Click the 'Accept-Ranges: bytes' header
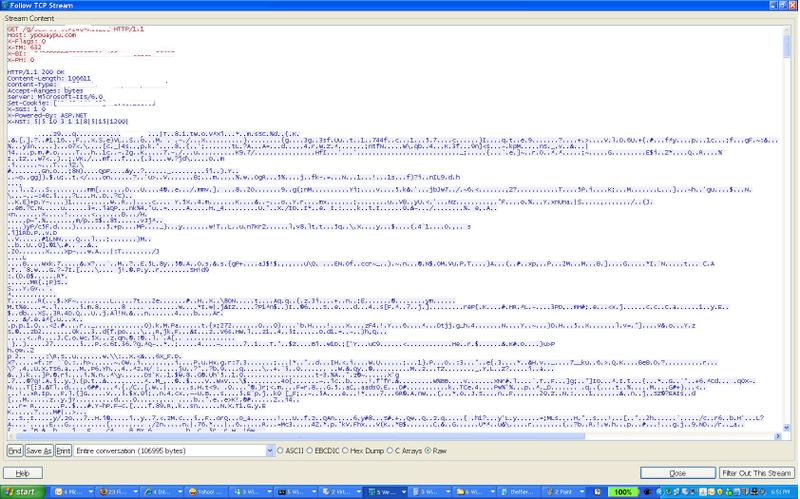Image resolution: width=800 pixels, height=499 pixels. 45,91
